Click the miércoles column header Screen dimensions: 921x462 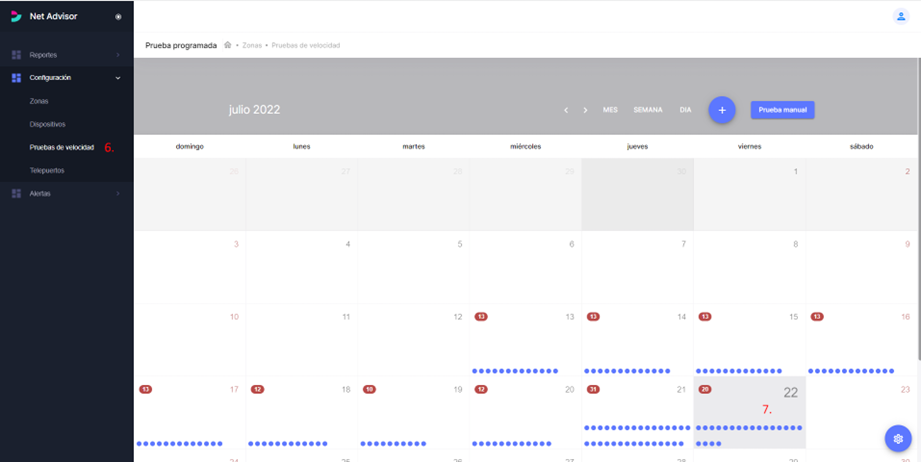click(x=526, y=147)
